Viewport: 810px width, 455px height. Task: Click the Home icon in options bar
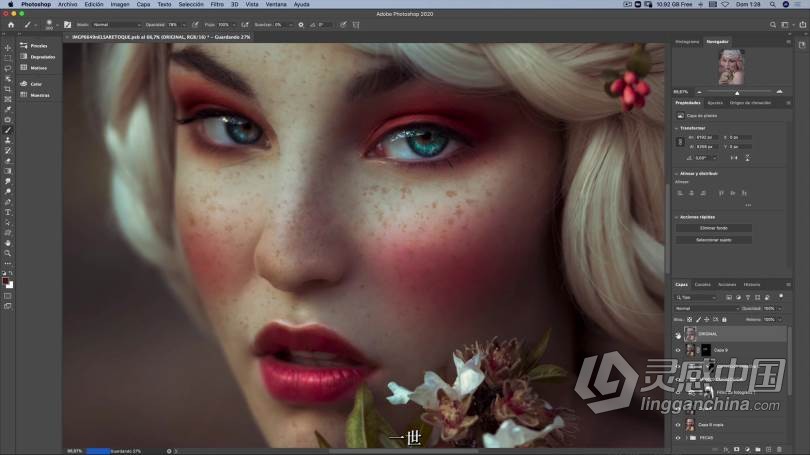11,25
